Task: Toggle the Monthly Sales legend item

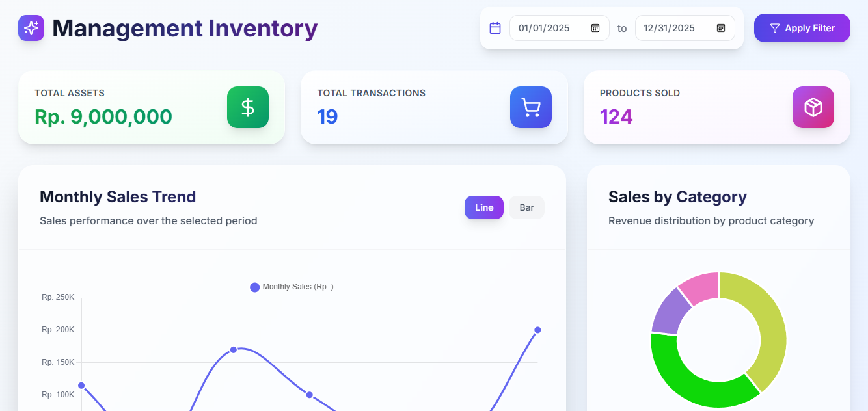Action: pyautogui.click(x=292, y=287)
